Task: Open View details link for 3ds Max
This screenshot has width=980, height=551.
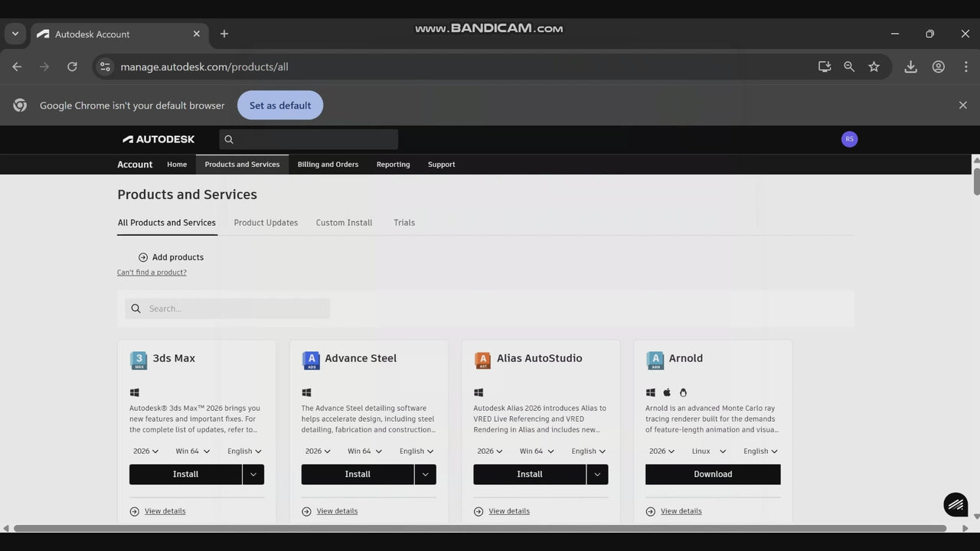Action: [x=165, y=511]
